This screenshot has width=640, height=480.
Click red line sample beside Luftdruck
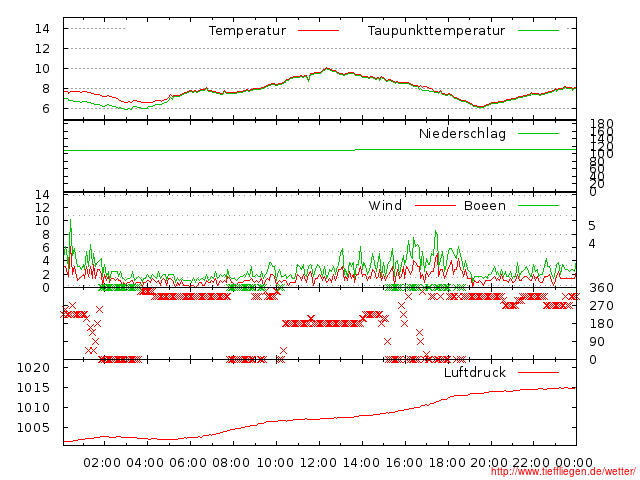tap(538, 372)
